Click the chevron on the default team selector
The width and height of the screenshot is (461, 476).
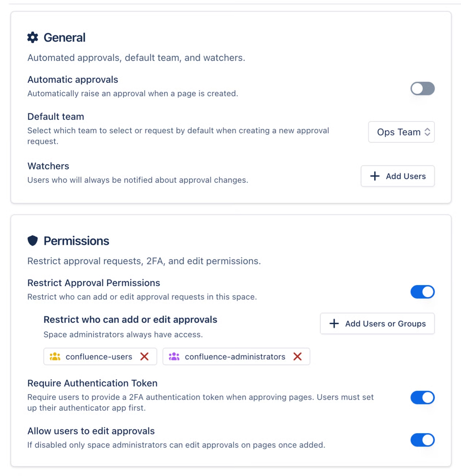[427, 132]
